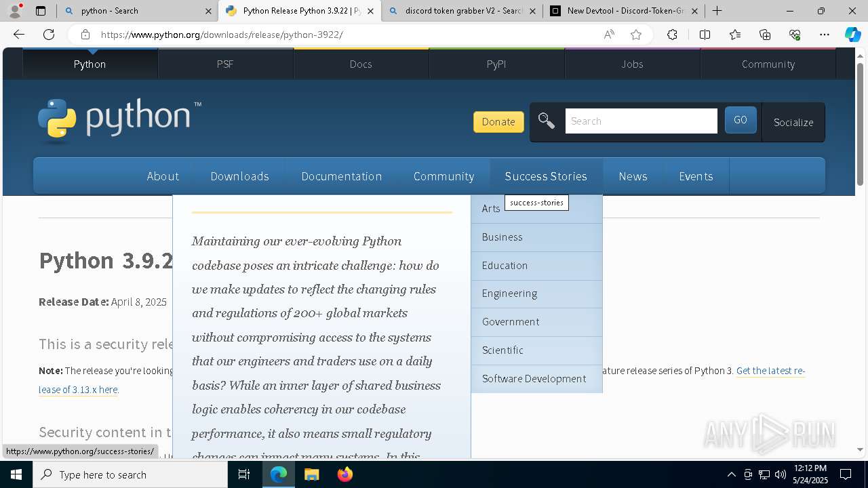Image resolution: width=868 pixels, height=488 pixels.
Task: Open the PyPI top navigation tab
Action: (496, 64)
